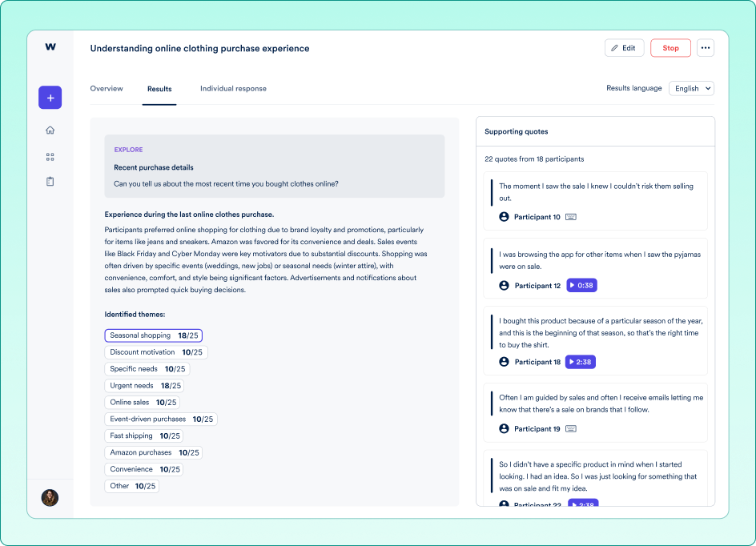The height and width of the screenshot is (546, 756).
Task: Select the Urgent needs theme chip
Action: 144,386
